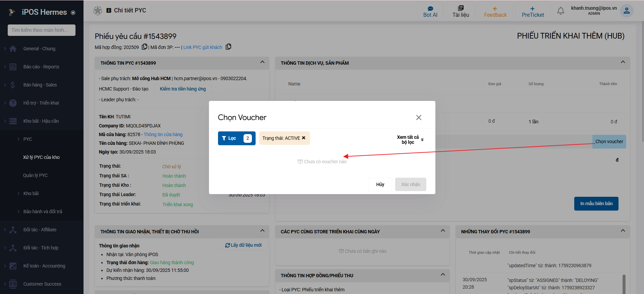Screen dimensions: 644x294
Task: Click the main page vertical scrollbar
Action: [x=643, y=82]
